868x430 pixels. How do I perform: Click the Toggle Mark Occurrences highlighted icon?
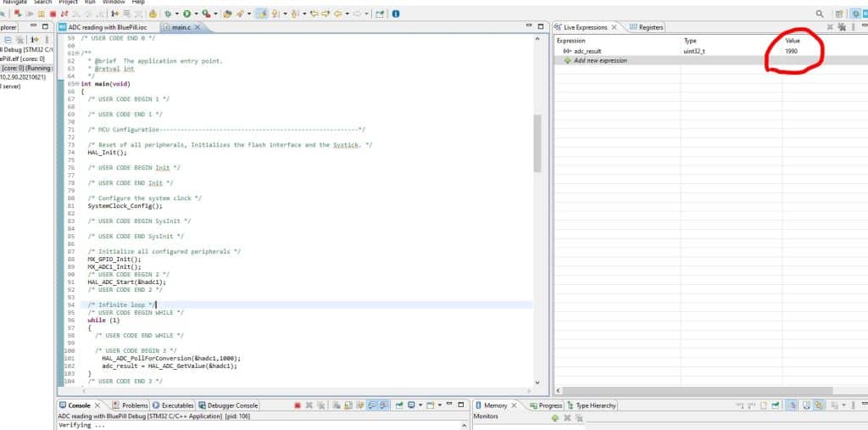point(261,14)
